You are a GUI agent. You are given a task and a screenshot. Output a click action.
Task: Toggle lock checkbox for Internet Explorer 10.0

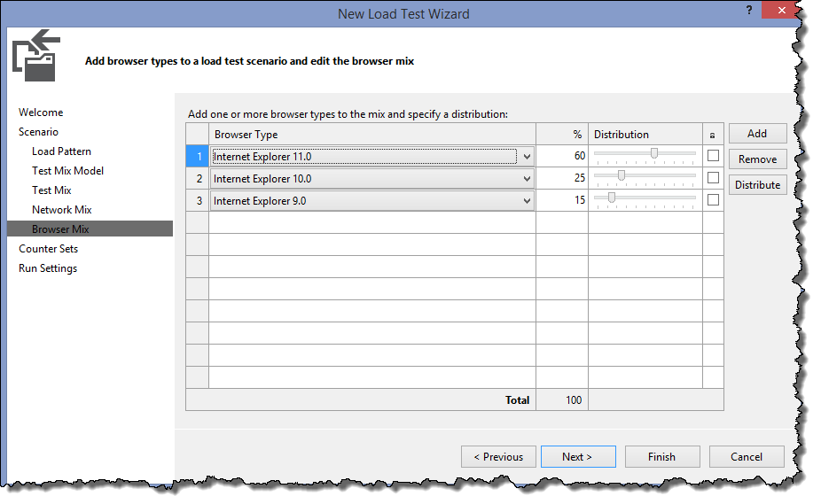(x=713, y=178)
